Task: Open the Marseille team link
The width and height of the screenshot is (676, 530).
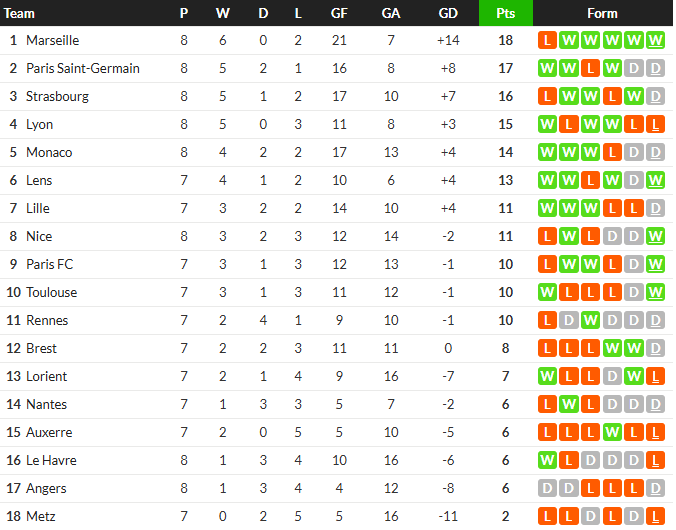Action: click(53, 41)
